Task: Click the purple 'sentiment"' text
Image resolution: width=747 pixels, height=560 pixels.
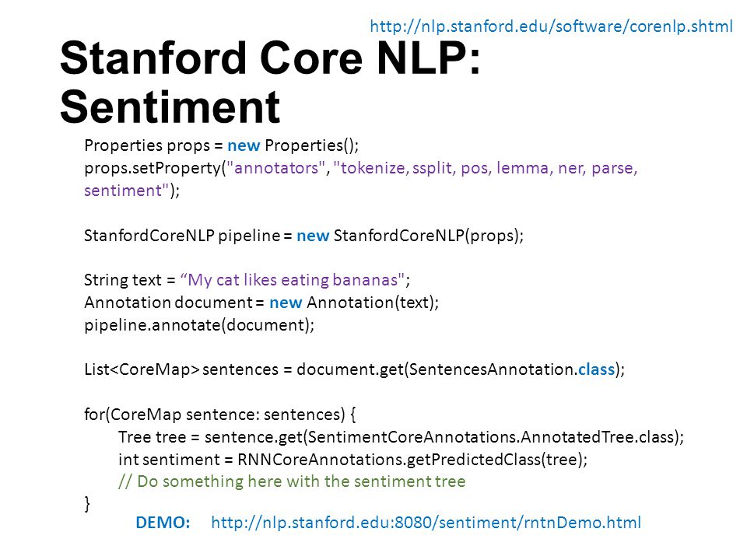Action: click(127, 191)
